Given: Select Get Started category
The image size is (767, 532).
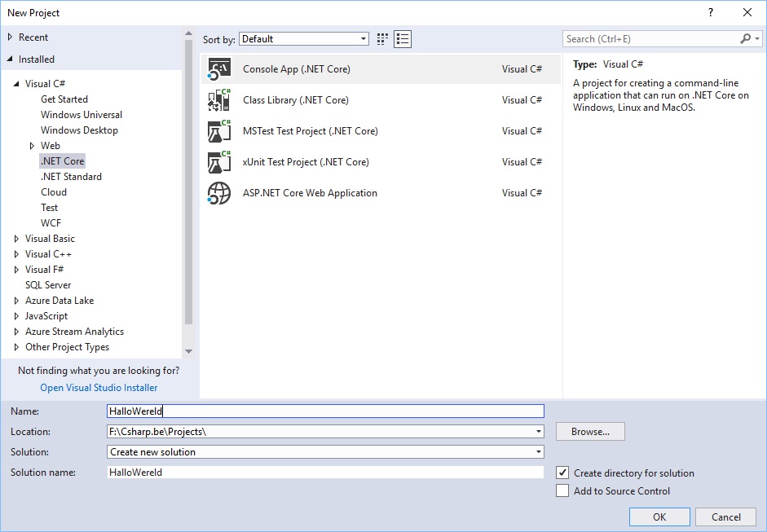Looking at the screenshot, I should pos(64,99).
